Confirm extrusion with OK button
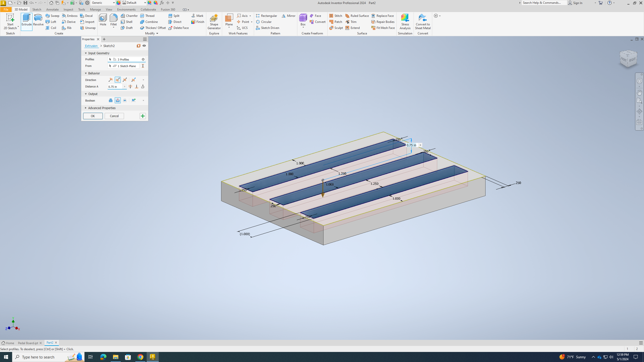The image size is (644, 362). tap(93, 116)
